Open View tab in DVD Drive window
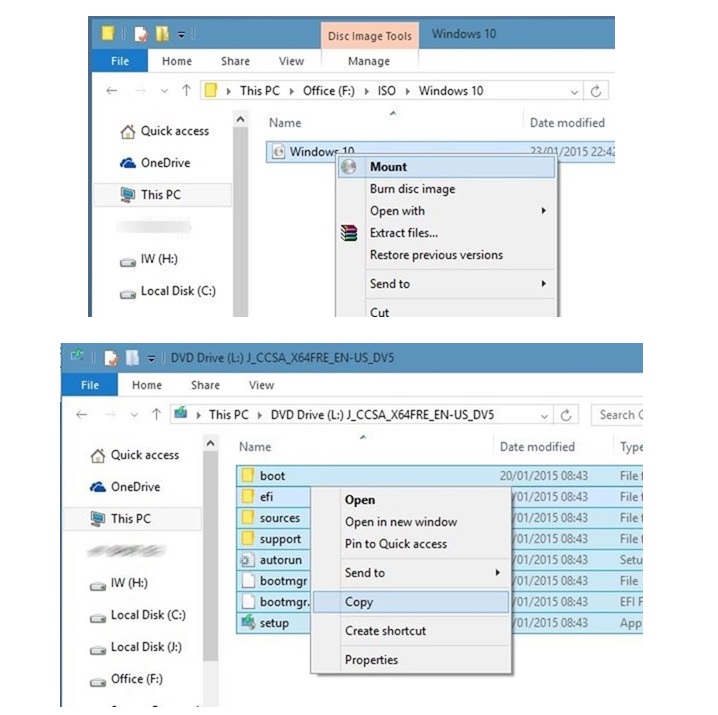This screenshot has height=715, width=718. coord(261,385)
